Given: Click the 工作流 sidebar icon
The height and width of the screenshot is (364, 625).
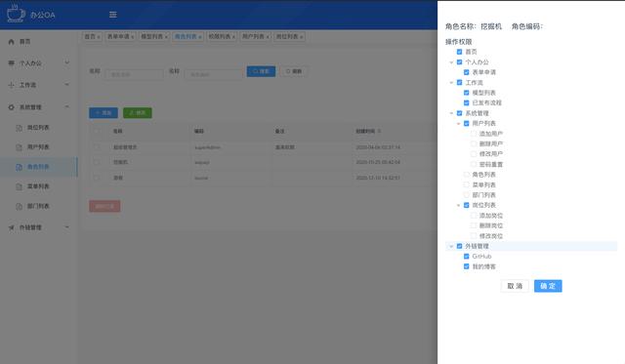Looking at the screenshot, I should [x=11, y=85].
